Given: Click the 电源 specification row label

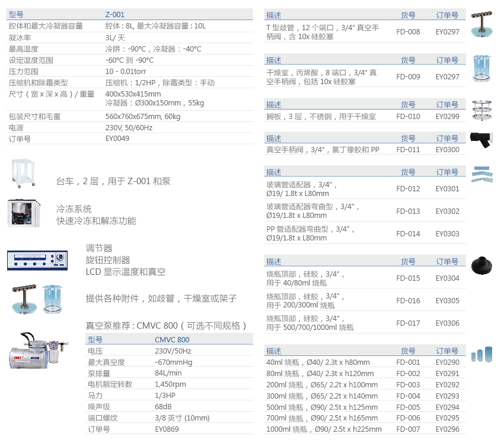Looking at the screenshot, I should coord(17,127).
